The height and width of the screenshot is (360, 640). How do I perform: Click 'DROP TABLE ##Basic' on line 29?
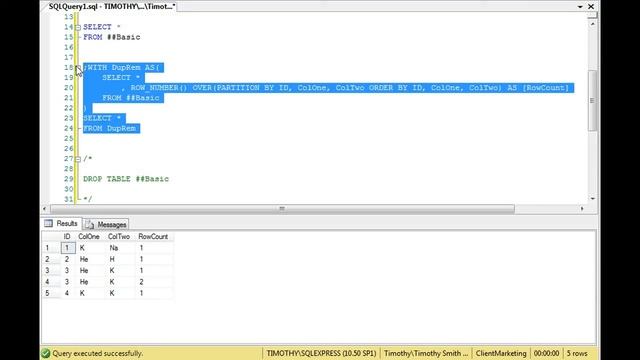(126, 179)
